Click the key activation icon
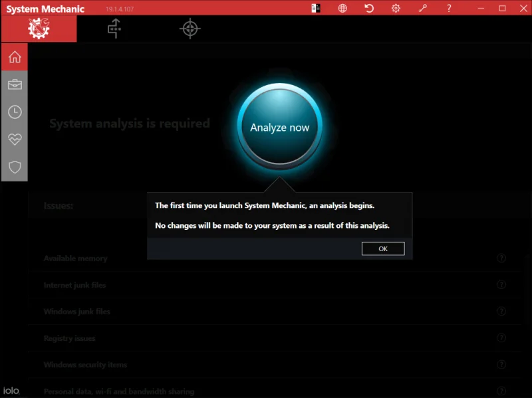The image size is (532, 398). coord(422,8)
